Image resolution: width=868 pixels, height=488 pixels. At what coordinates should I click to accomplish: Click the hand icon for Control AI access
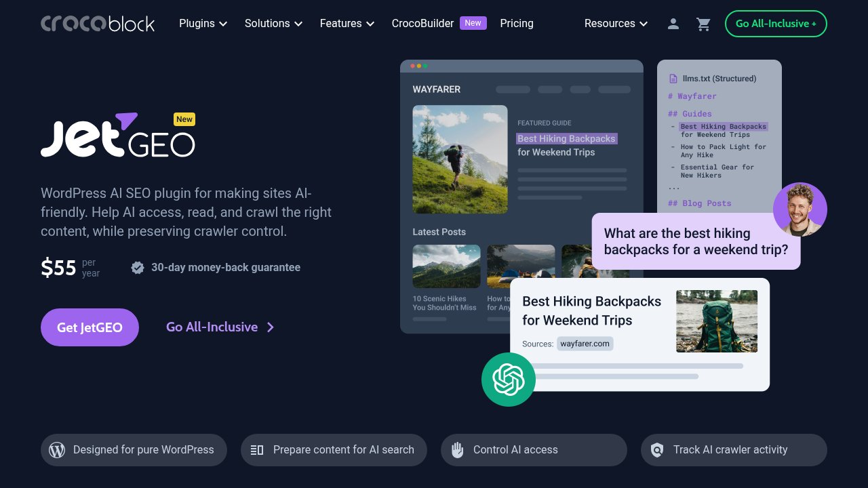457,450
